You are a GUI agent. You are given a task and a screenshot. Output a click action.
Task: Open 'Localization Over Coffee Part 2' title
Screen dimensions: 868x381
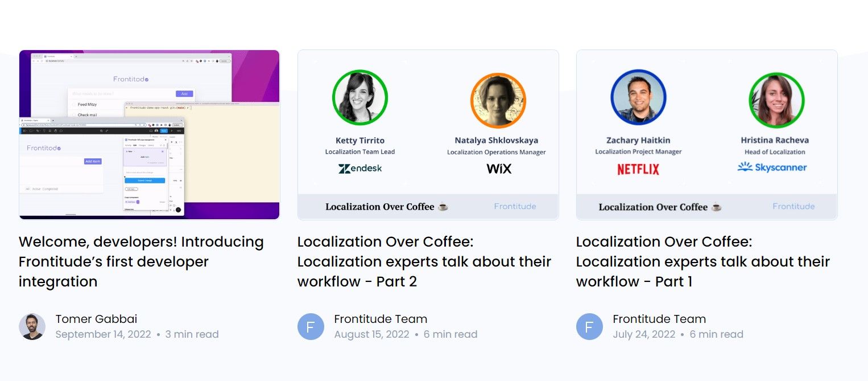point(424,261)
